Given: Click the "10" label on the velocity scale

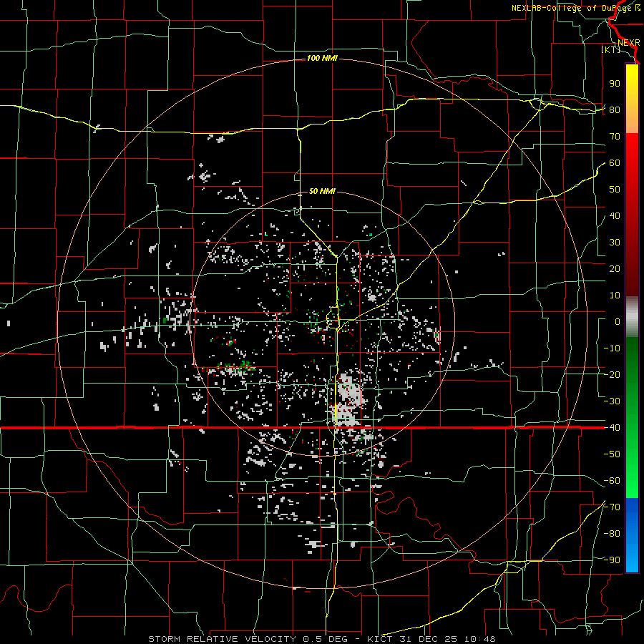Looking at the screenshot, I should tap(615, 296).
